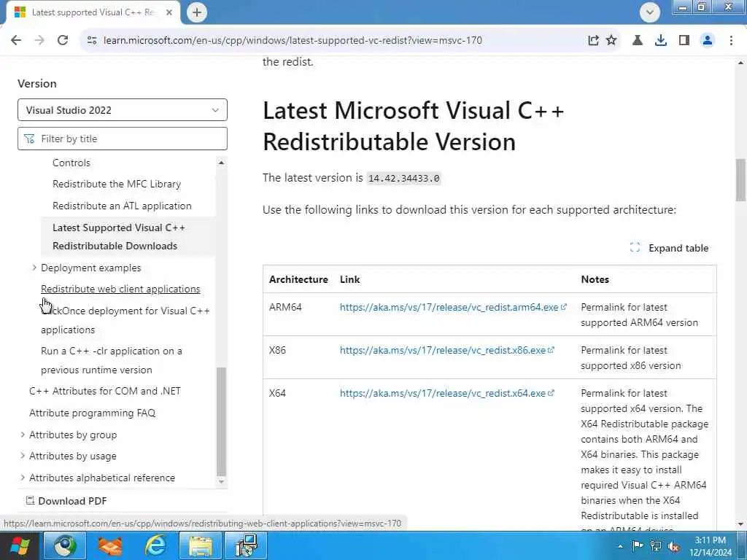Expand Deployment examples node

[x=34, y=268]
